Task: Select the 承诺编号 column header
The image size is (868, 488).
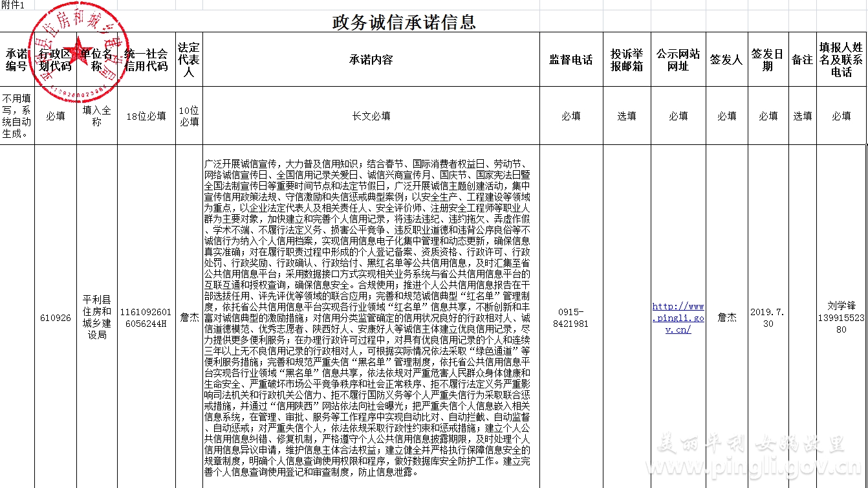Action: (x=17, y=60)
